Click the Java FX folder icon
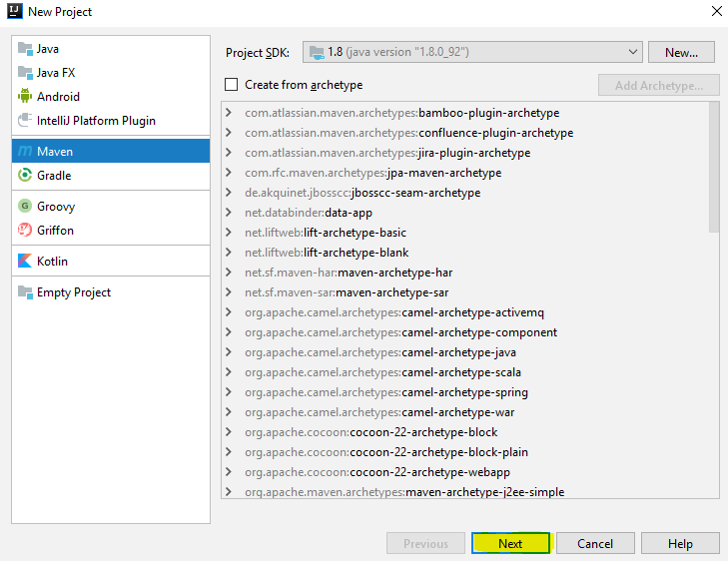This screenshot has width=728, height=561. tap(25, 73)
